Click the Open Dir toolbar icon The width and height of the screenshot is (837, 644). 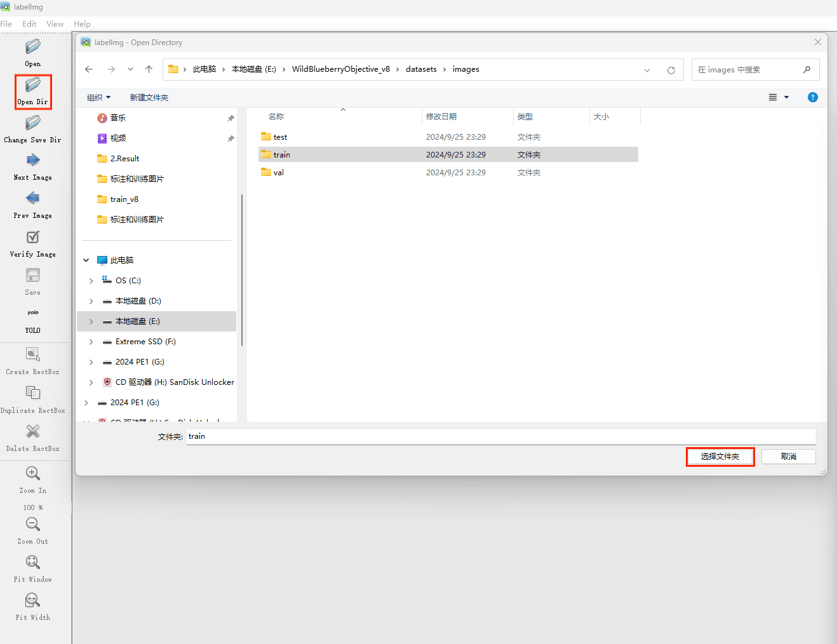[33, 85]
